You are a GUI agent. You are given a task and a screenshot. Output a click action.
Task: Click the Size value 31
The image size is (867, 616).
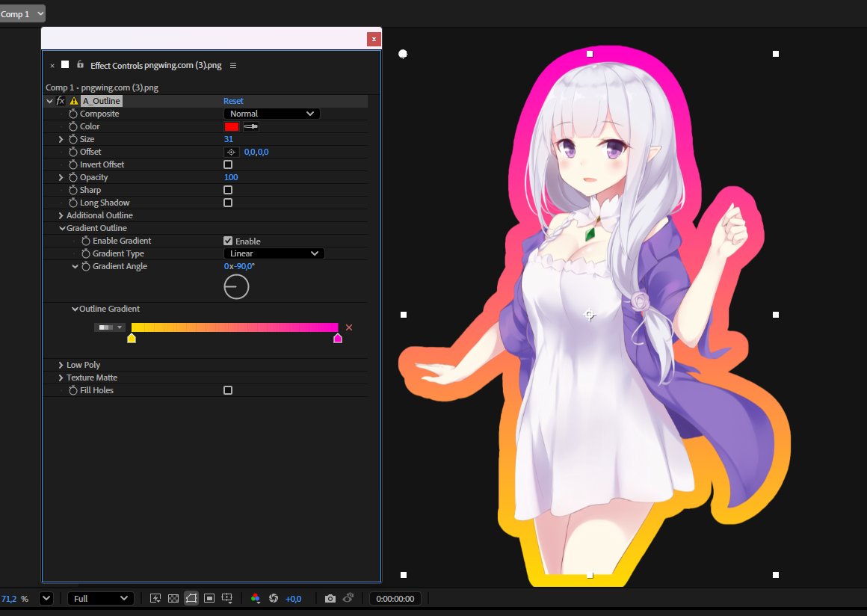229,139
